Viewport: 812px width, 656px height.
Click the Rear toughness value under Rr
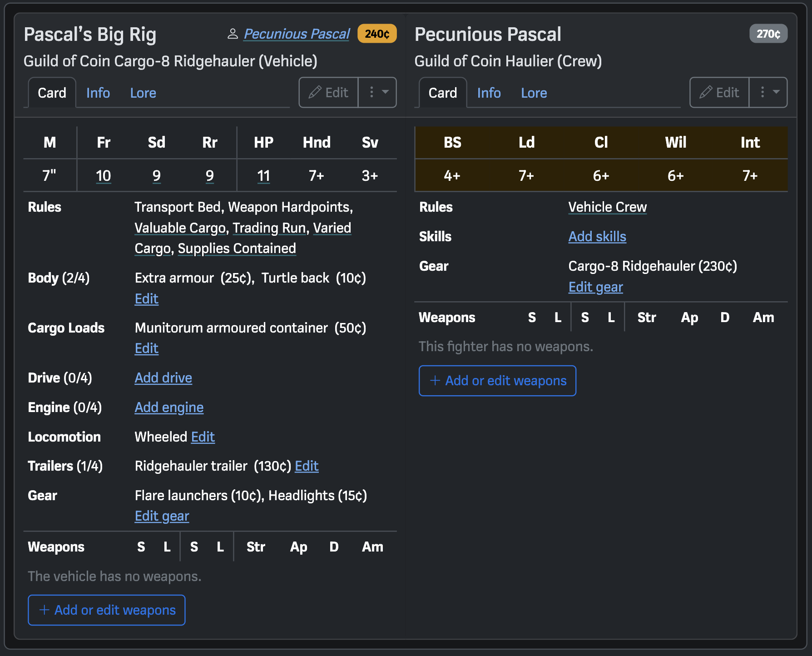pyautogui.click(x=210, y=176)
